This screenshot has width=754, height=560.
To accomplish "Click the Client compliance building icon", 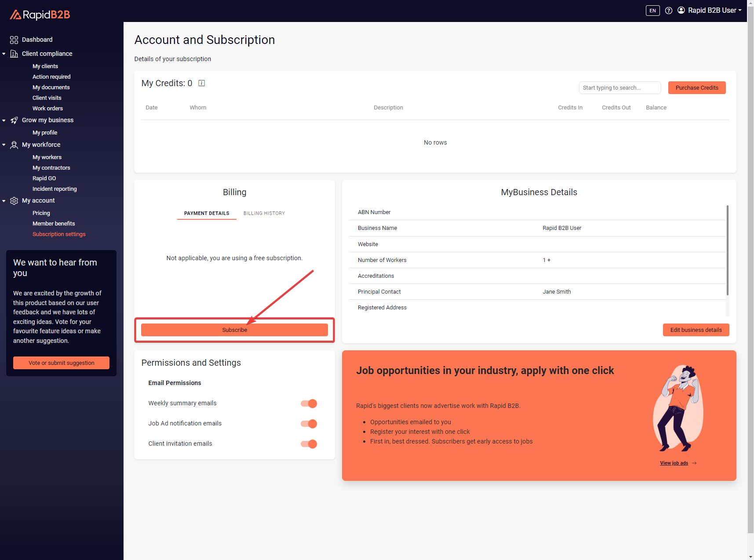I will pyautogui.click(x=14, y=54).
